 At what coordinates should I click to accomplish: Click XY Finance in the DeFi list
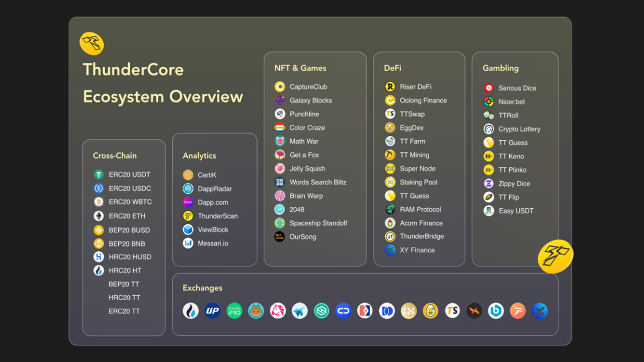(410, 250)
